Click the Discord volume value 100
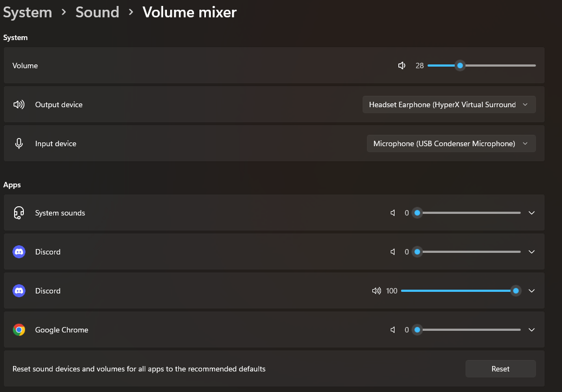562x392 pixels. [x=392, y=291]
